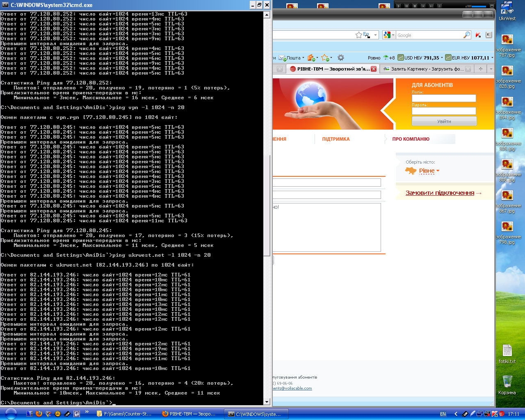Select the зображение 867.jpg desktop file
525x420 pixels.
coord(508,202)
